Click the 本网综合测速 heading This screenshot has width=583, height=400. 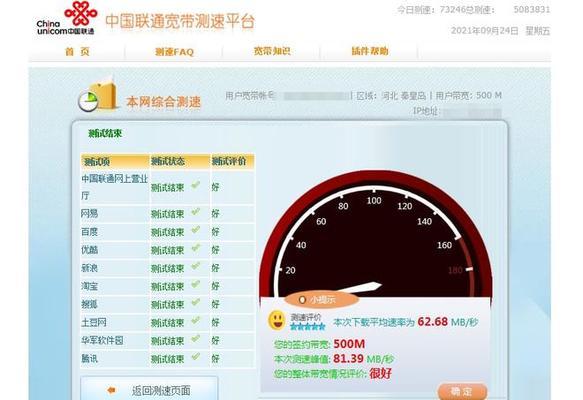(x=164, y=101)
